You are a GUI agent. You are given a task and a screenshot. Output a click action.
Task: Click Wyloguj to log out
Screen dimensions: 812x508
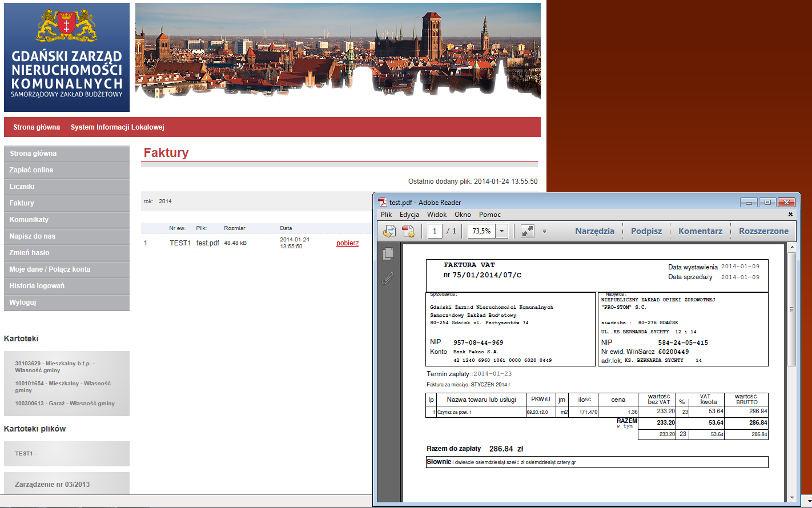67,303
